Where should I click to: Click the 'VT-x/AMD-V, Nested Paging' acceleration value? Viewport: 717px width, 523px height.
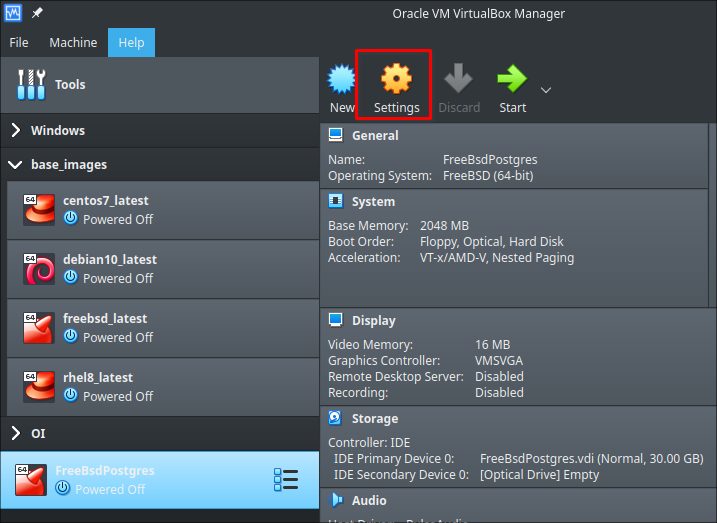click(x=497, y=258)
